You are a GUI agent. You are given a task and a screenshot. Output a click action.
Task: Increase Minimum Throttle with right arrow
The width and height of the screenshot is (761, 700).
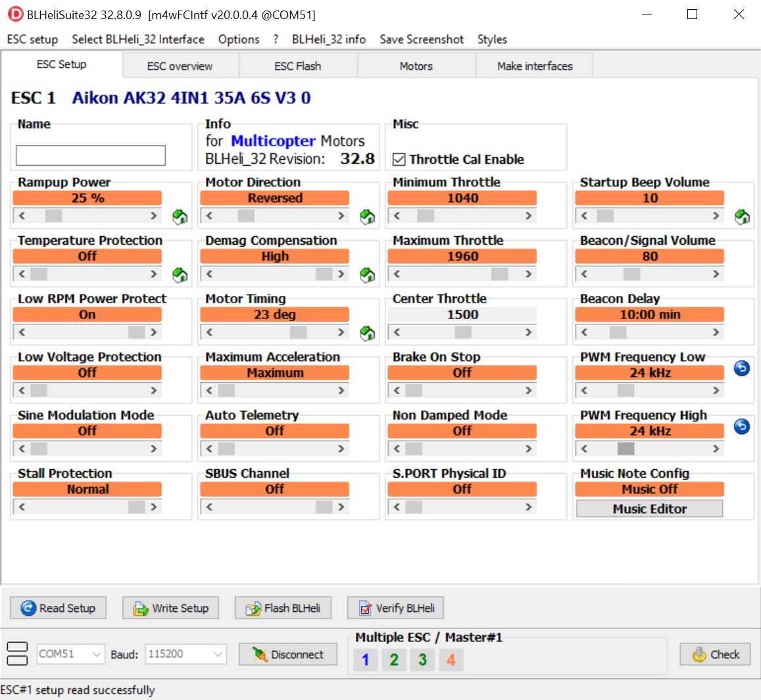[529, 216]
